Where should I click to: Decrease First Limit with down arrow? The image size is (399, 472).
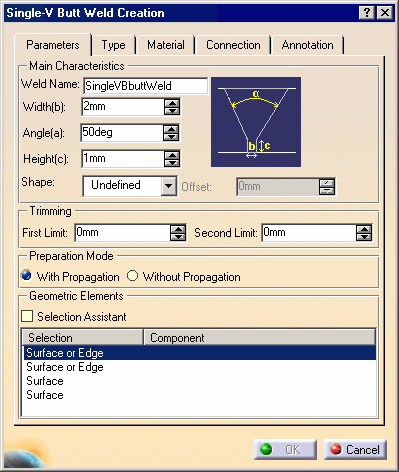pyautogui.click(x=178, y=237)
